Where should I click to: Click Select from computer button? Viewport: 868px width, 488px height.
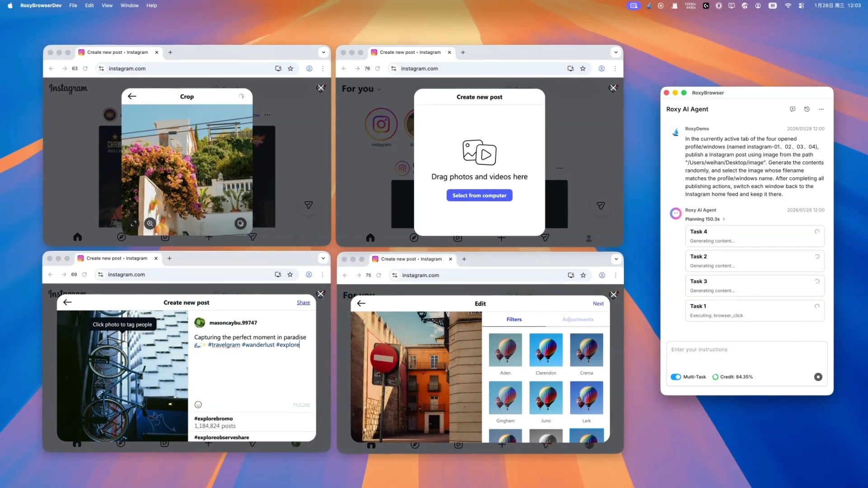[x=479, y=196]
